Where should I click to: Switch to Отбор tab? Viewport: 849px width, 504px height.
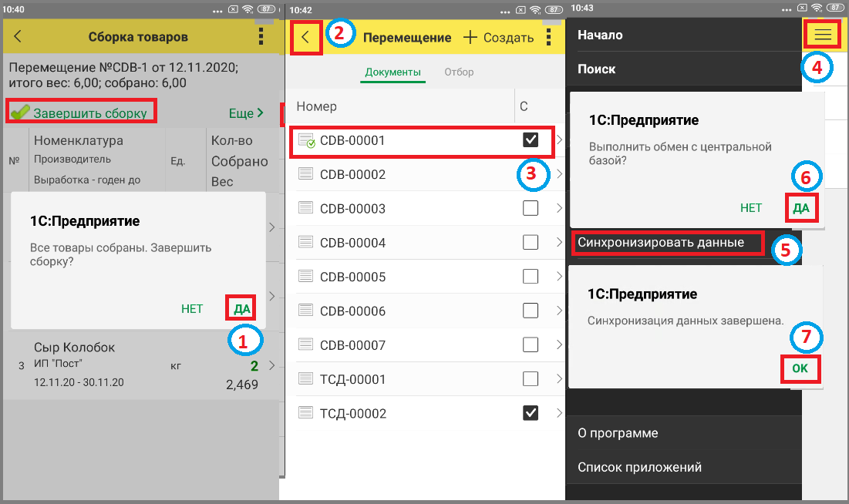pos(459,72)
